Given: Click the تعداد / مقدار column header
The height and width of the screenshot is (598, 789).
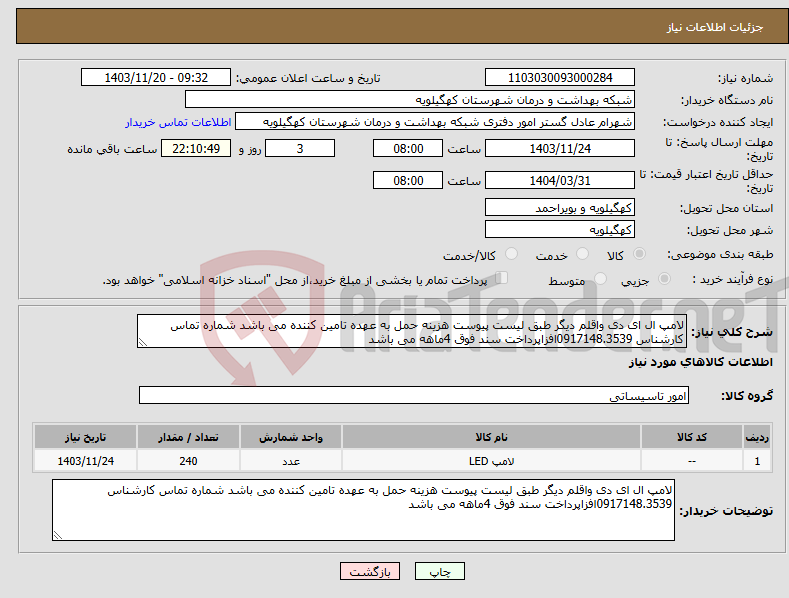Looking at the screenshot, I should point(188,437).
